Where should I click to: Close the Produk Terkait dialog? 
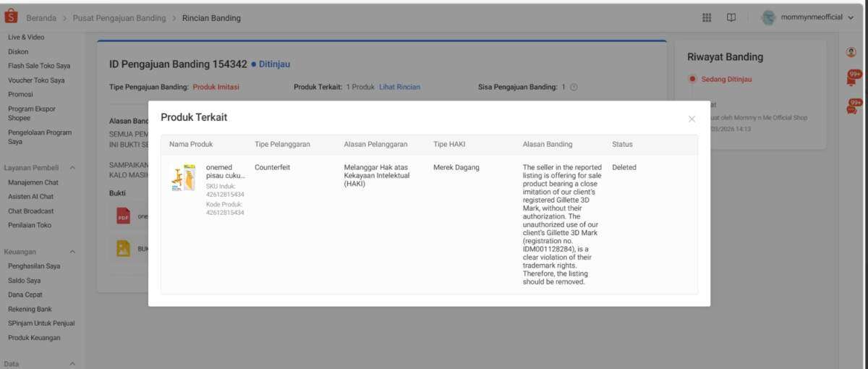[x=692, y=119]
